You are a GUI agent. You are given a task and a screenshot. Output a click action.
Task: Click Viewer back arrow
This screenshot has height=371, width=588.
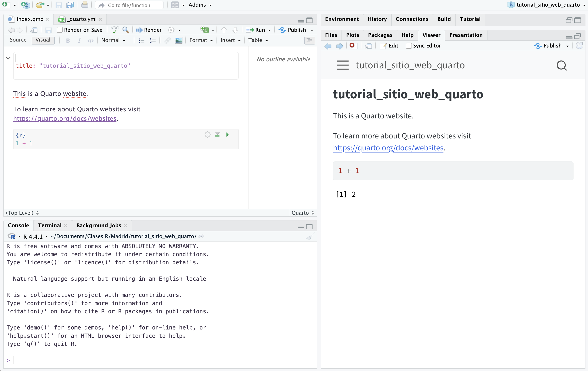coord(328,46)
